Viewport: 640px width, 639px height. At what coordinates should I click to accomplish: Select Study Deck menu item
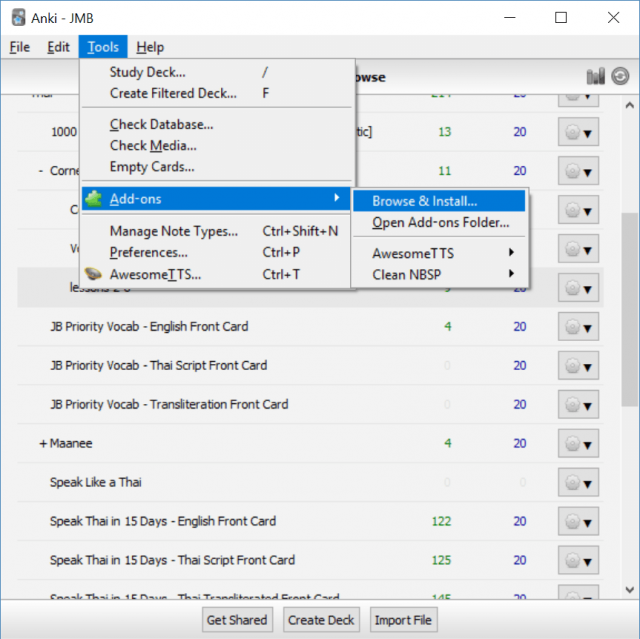[x=216, y=72]
